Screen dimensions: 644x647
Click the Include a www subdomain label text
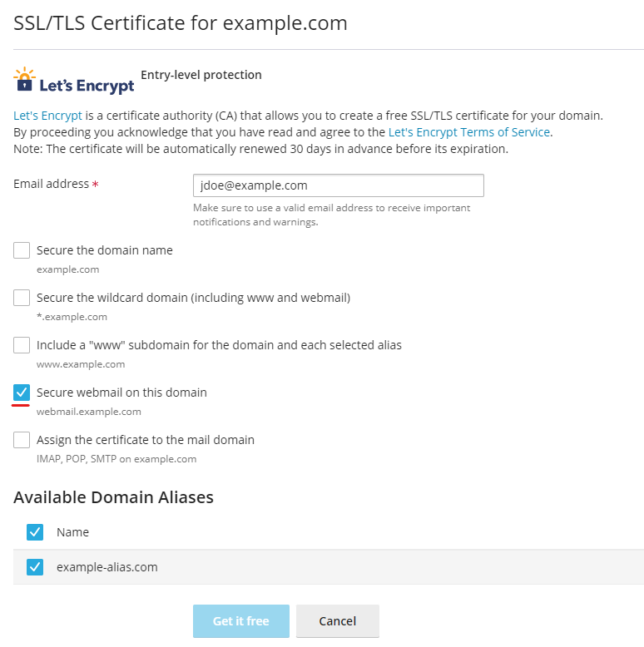[219, 345]
